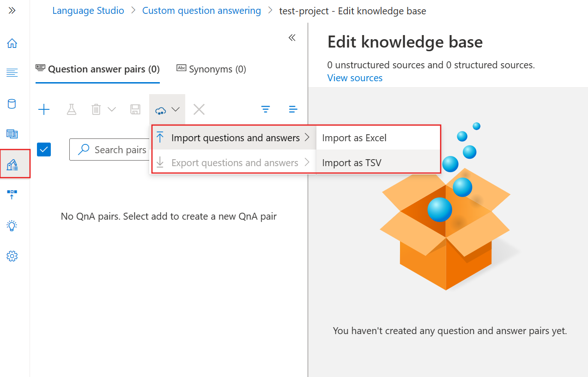Select Import as TSV

point(352,162)
